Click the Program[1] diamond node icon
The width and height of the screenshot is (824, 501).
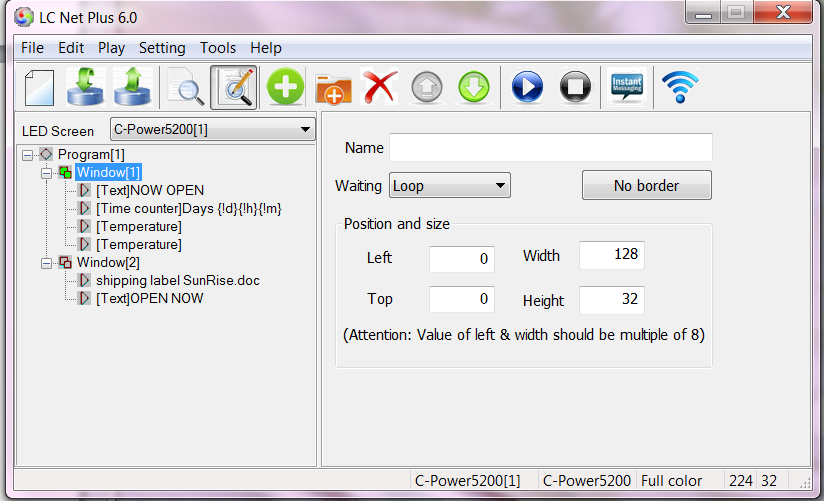(46, 154)
